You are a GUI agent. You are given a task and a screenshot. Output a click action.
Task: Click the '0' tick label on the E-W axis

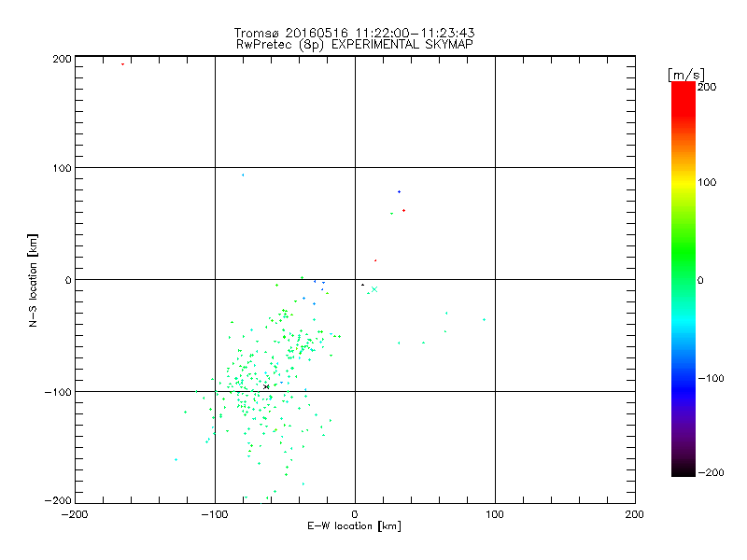tap(355, 514)
